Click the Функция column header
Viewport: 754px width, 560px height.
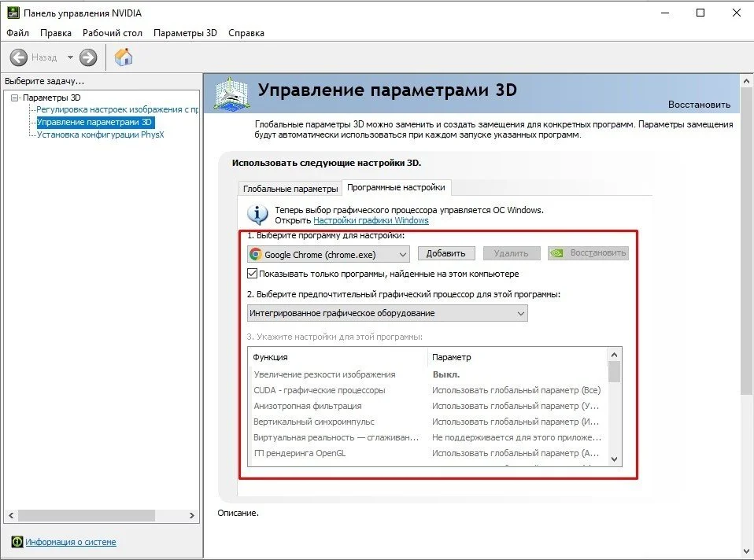pyautogui.click(x=338, y=357)
